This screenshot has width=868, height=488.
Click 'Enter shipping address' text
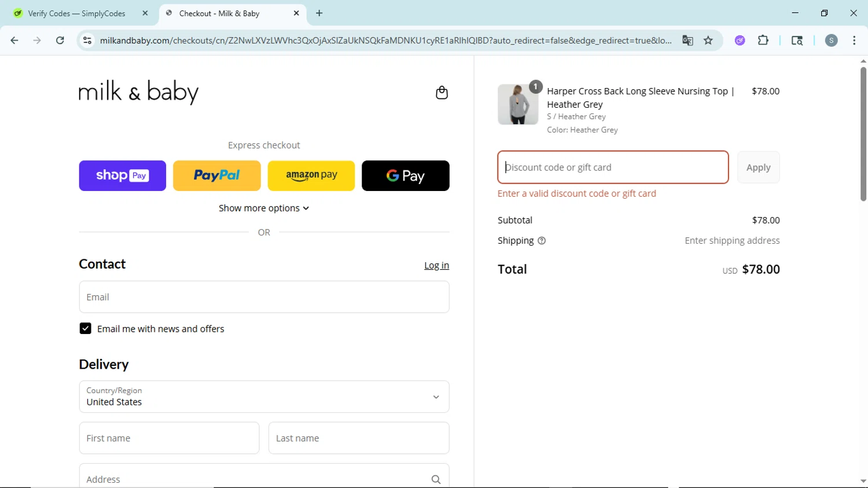point(732,241)
